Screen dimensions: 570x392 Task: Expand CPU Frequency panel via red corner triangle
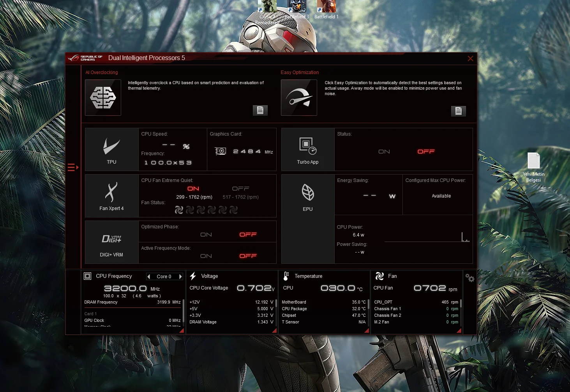[182, 330]
